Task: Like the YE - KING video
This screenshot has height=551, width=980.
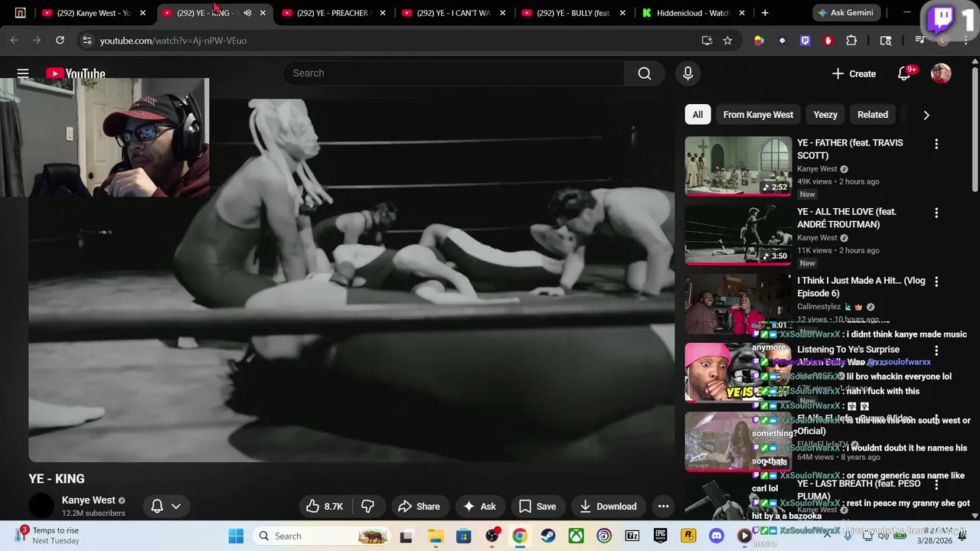Action: 325,506
